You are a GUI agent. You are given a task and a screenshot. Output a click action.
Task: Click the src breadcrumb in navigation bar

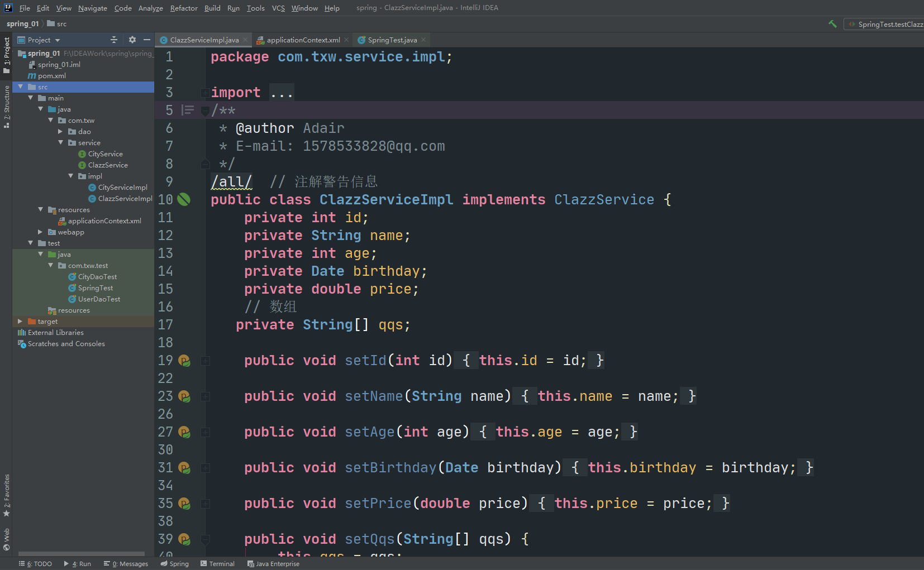tap(57, 24)
